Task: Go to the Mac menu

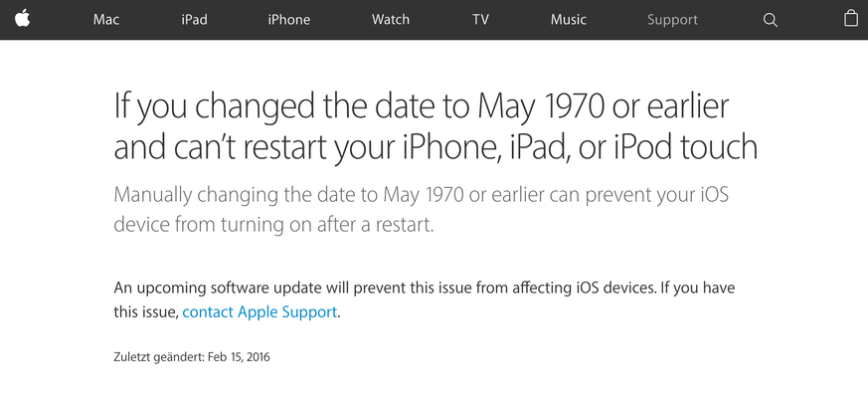Action: pos(106,20)
